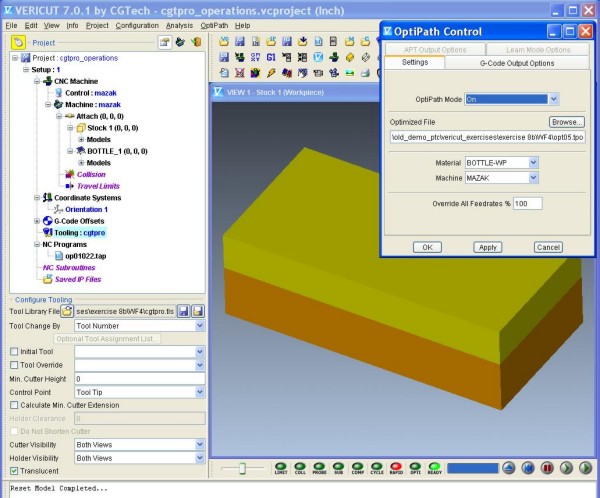Viewport: 600px width, 498px height.
Task: Click OK in OptiPath Control
Action: [427, 247]
